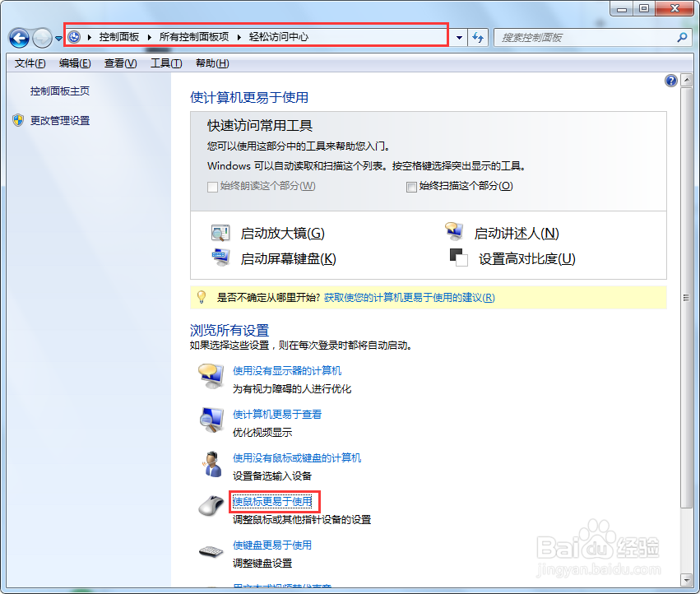Open the address bar history dropdown

[459, 38]
